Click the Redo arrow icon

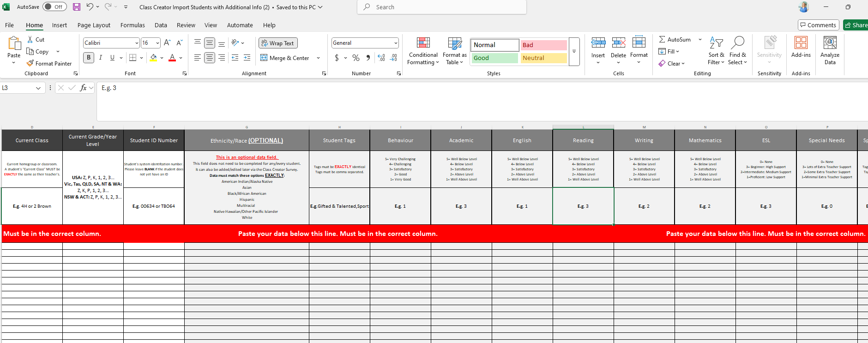[108, 7]
